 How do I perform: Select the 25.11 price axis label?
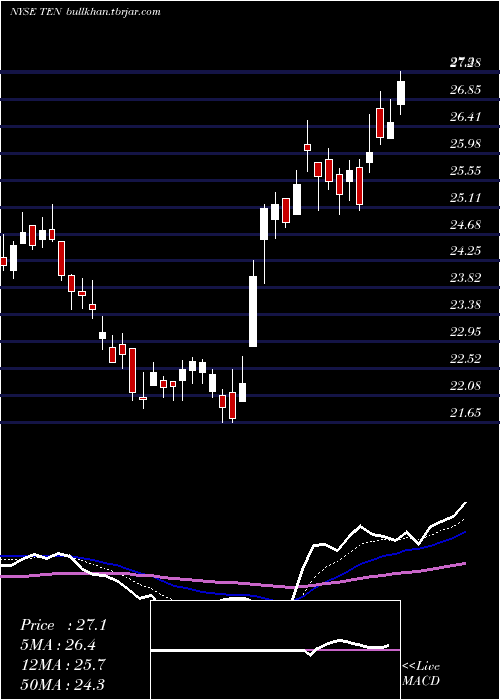coord(465,197)
